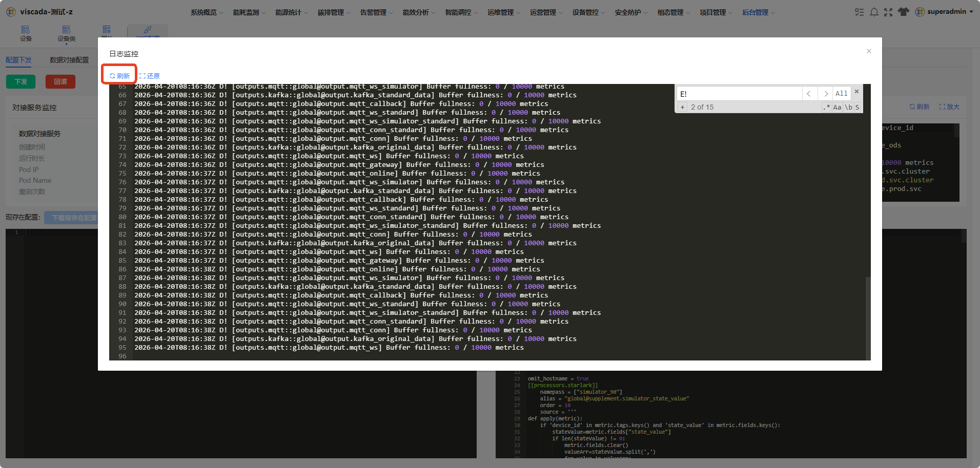Select All search matches
The width and height of the screenshot is (980, 468).
(x=842, y=94)
